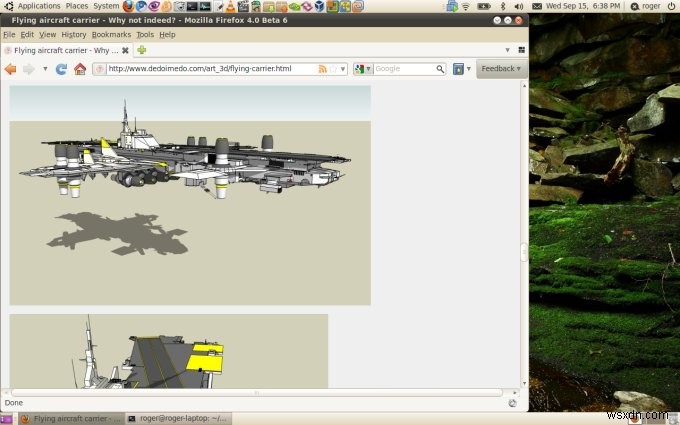
Task: Open the Feedback dropdown button
Action: (x=501, y=69)
